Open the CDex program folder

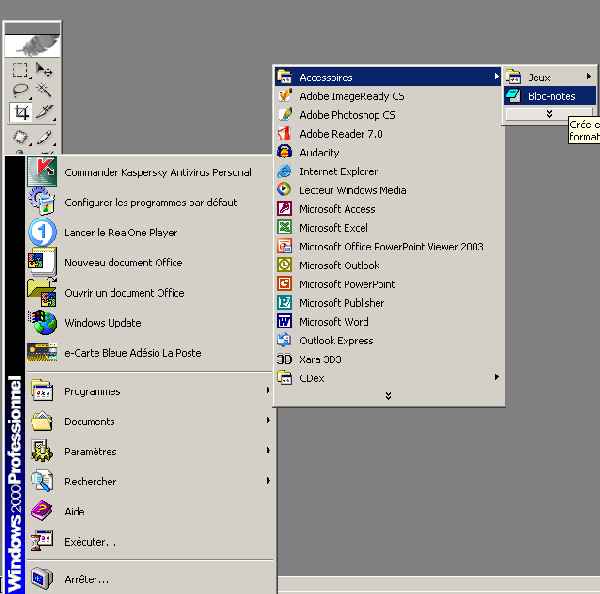point(388,378)
